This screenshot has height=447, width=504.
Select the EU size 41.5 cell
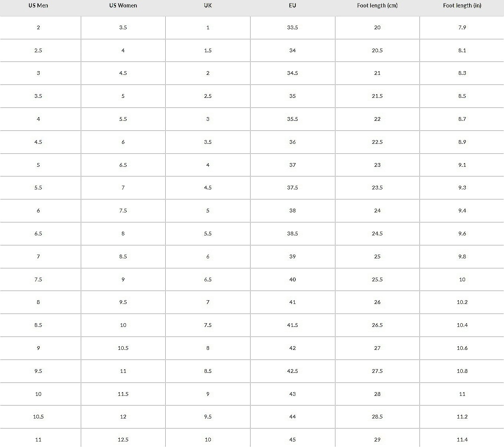coord(292,325)
